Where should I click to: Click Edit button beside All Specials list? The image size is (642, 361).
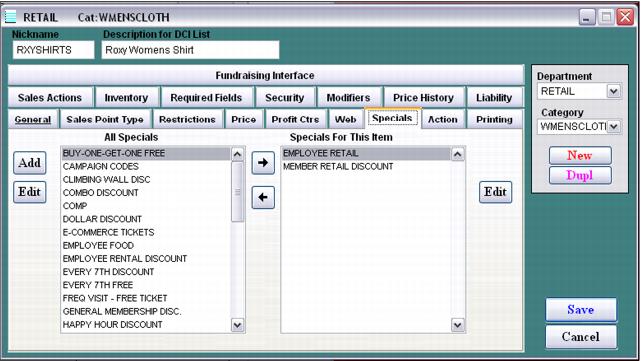pyautogui.click(x=29, y=192)
